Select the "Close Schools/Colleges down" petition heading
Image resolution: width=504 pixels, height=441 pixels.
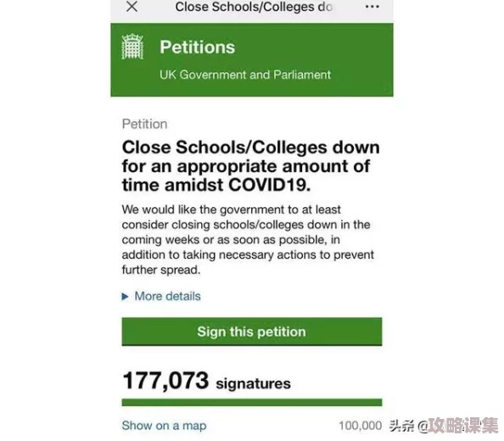click(250, 148)
